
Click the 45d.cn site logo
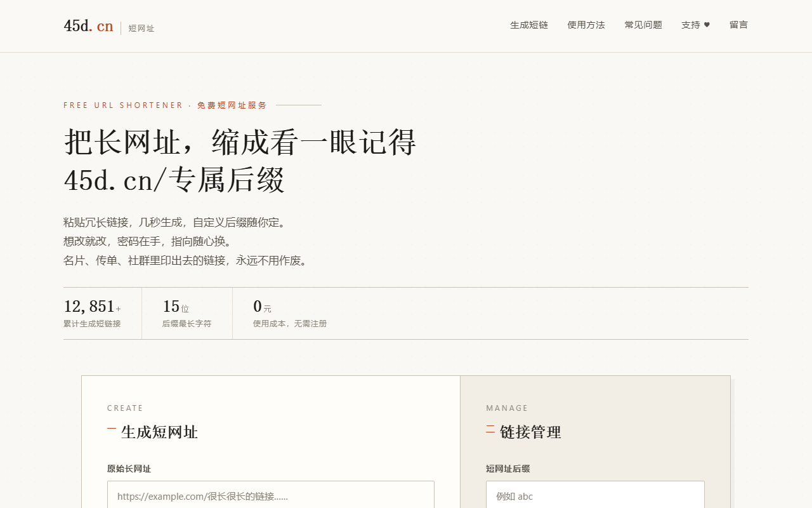[89, 26]
